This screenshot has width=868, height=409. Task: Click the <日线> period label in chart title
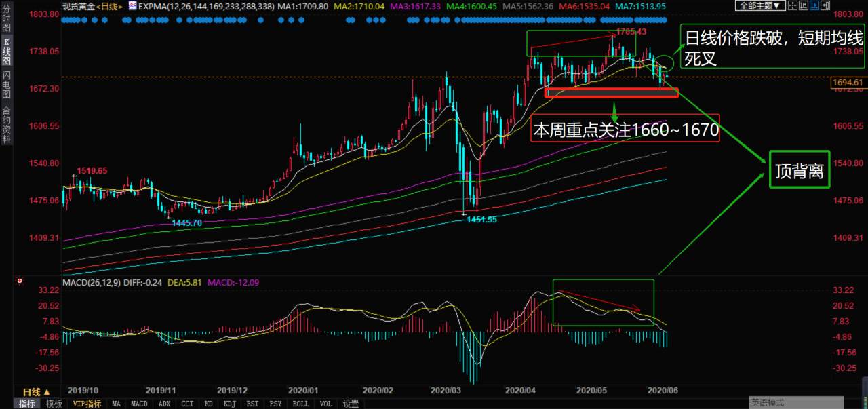tap(111, 5)
